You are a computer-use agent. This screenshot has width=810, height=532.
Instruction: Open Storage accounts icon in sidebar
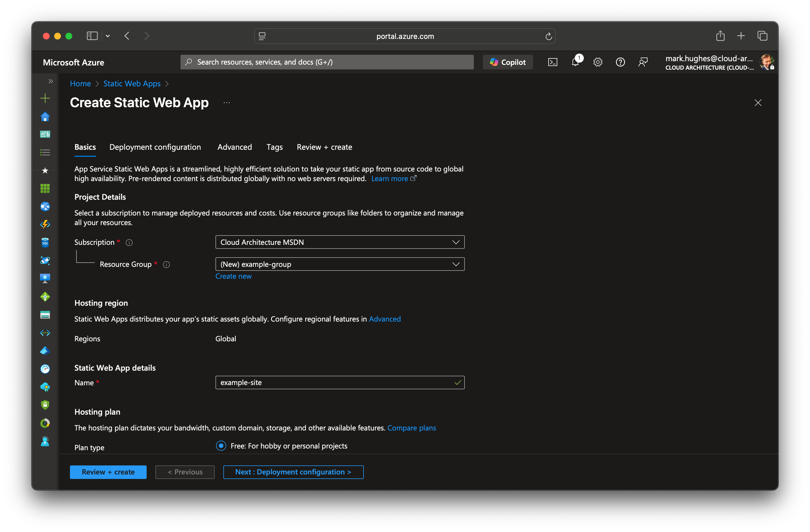(45, 315)
